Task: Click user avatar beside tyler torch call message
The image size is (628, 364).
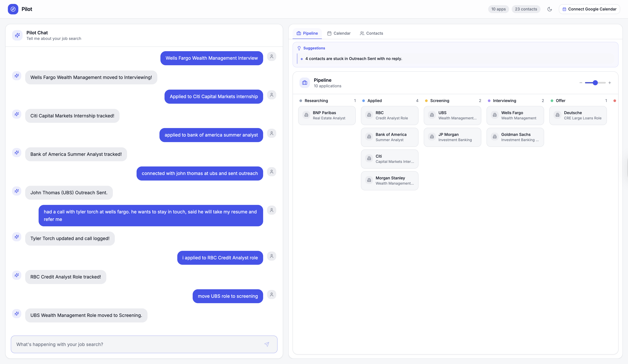Action: (x=271, y=210)
